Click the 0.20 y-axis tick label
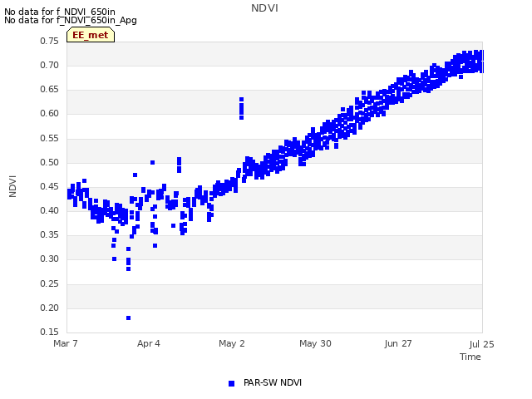 click(49, 308)
